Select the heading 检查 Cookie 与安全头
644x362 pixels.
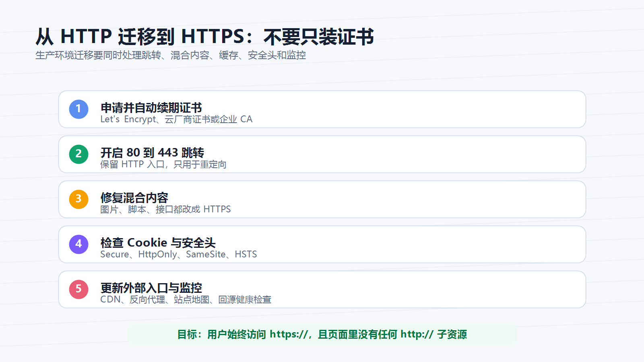[x=158, y=243]
